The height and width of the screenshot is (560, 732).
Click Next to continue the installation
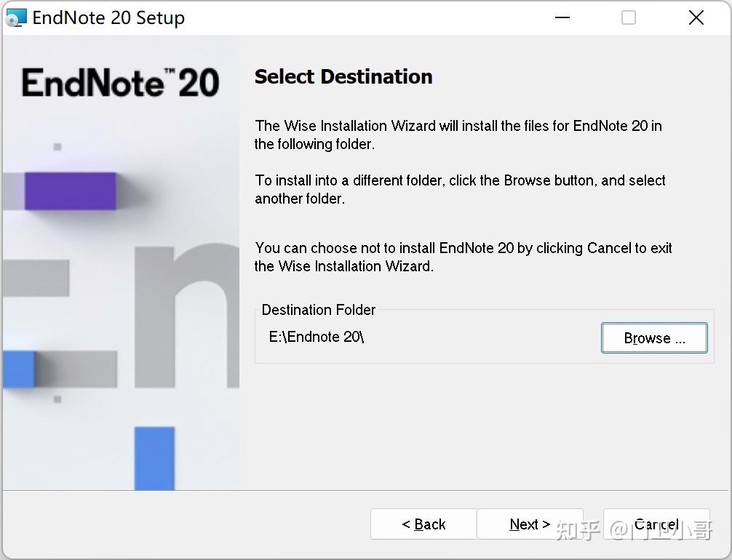[x=530, y=524]
